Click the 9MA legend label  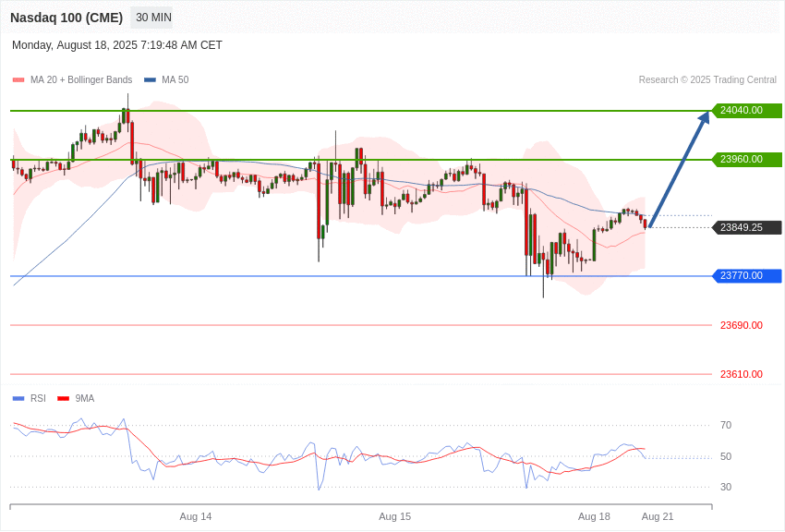(x=85, y=398)
